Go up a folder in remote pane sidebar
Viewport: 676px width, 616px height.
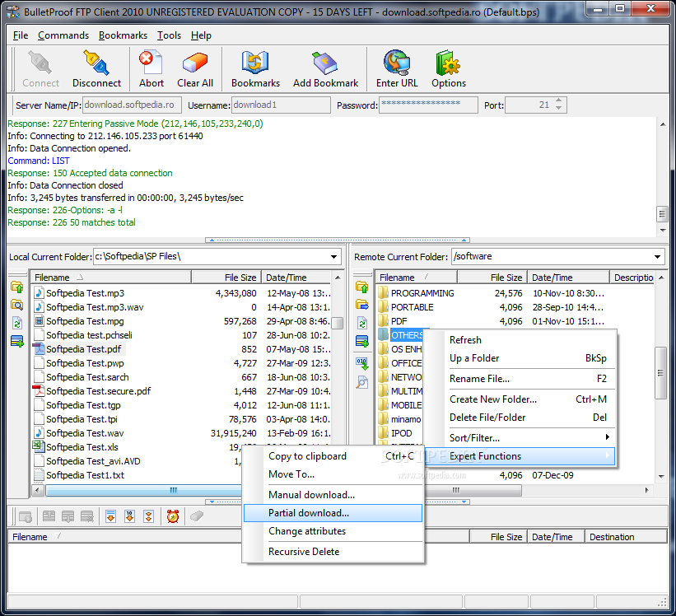click(362, 287)
